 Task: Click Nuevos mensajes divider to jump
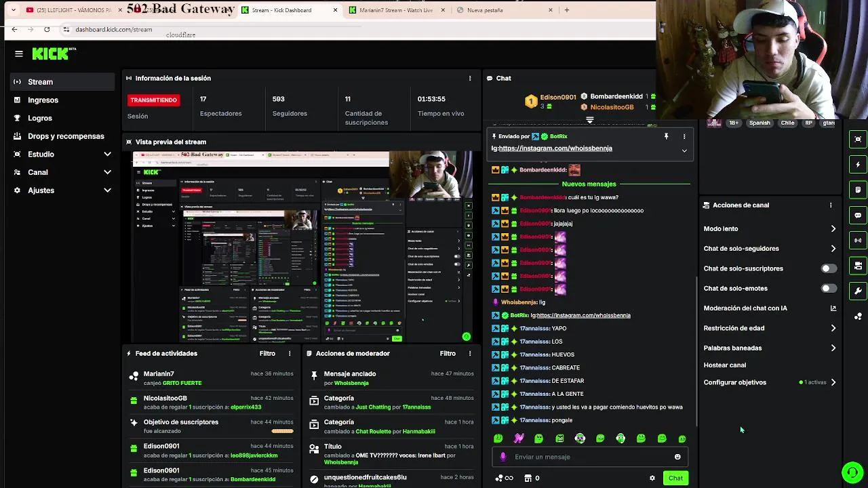(589, 184)
